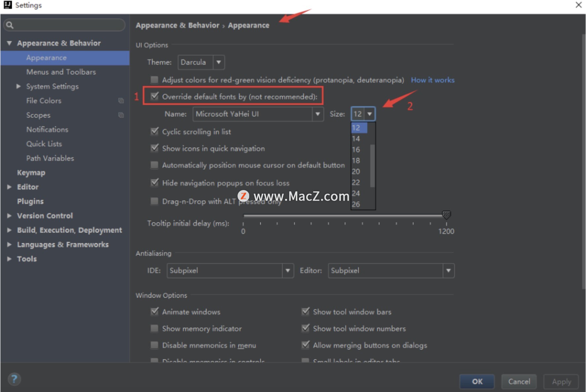
Task: Click the copy icon next to Scopes
Action: (x=121, y=115)
